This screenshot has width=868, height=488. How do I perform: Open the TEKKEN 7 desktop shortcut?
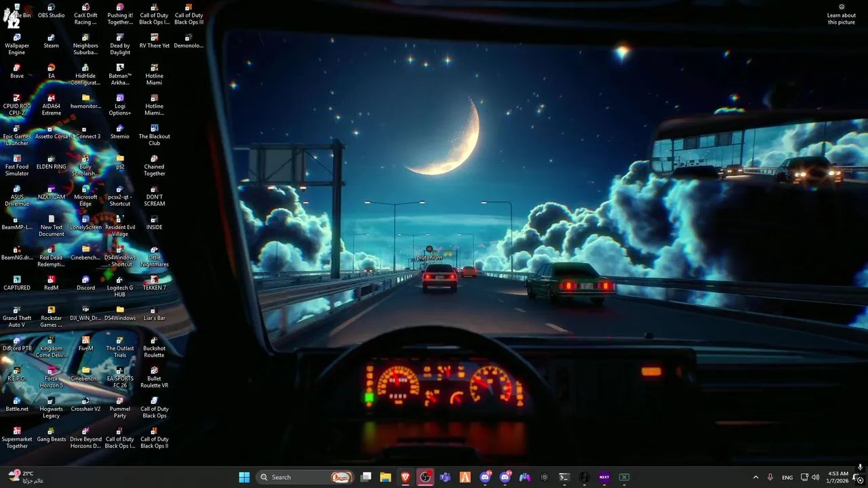tap(154, 283)
